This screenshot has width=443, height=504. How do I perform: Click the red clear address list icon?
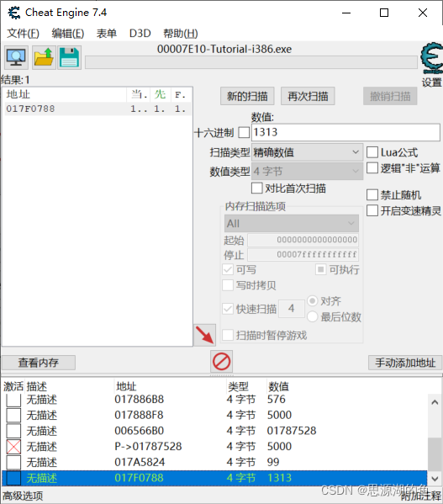pyautogui.click(x=222, y=361)
